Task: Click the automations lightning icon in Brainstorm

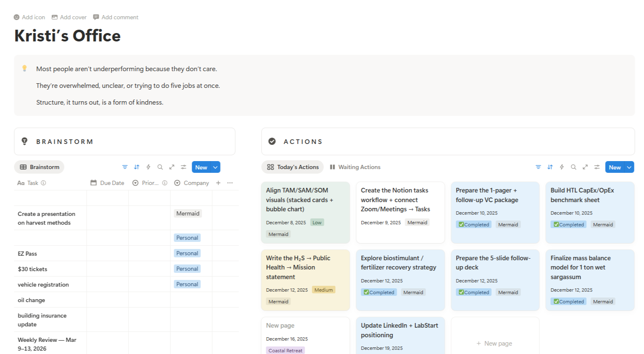Action: tap(148, 167)
